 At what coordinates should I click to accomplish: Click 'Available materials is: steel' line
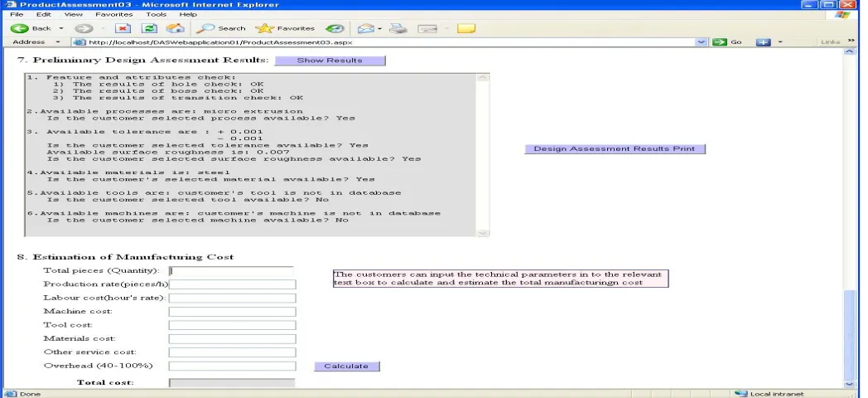pyautogui.click(x=128, y=172)
